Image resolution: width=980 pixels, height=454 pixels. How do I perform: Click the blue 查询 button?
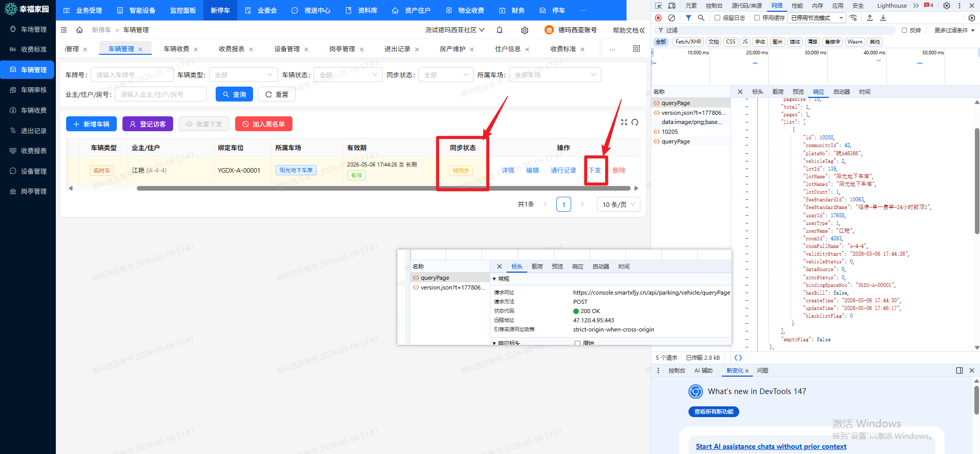click(x=234, y=94)
